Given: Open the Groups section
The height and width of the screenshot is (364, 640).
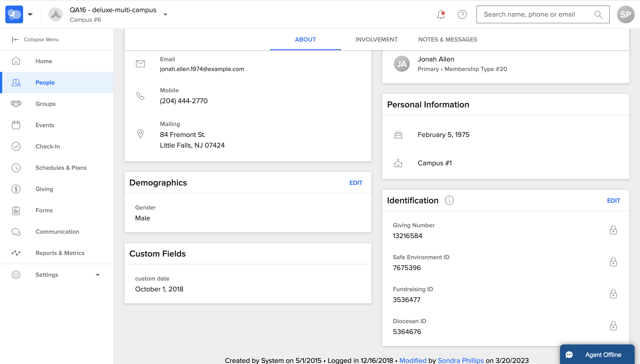Looking at the screenshot, I should tap(45, 103).
